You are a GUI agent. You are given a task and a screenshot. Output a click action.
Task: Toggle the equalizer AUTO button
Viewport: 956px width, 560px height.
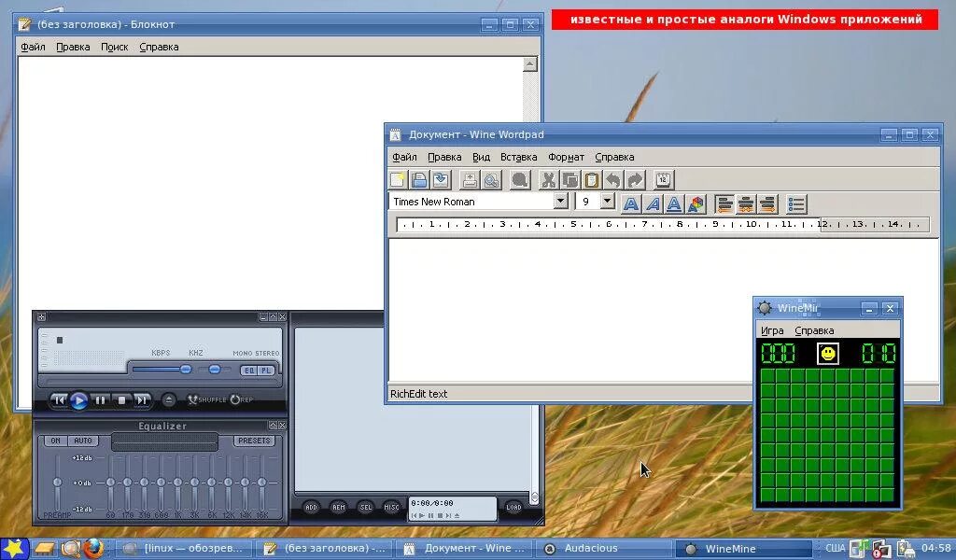83,441
